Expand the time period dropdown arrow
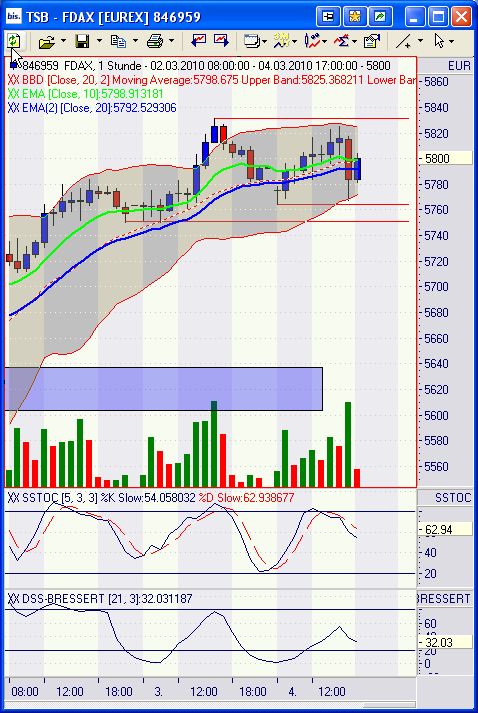Image resolution: width=478 pixels, height=713 pixels. coord(294,42)
